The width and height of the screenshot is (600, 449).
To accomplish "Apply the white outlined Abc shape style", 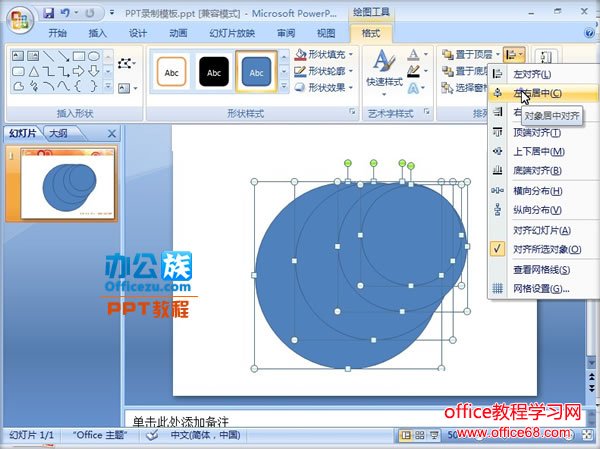I will 171,72.
